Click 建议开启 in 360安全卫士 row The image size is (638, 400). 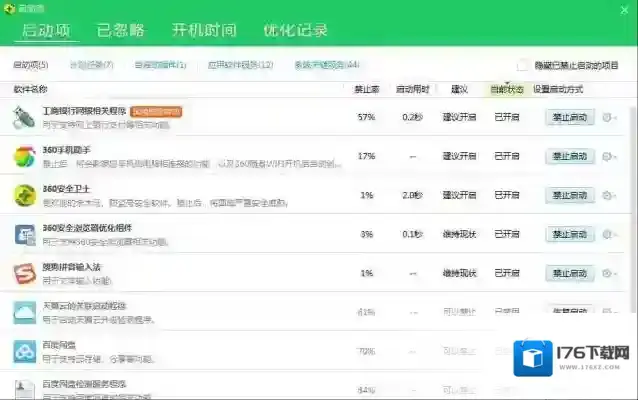[x=459, y=195]
